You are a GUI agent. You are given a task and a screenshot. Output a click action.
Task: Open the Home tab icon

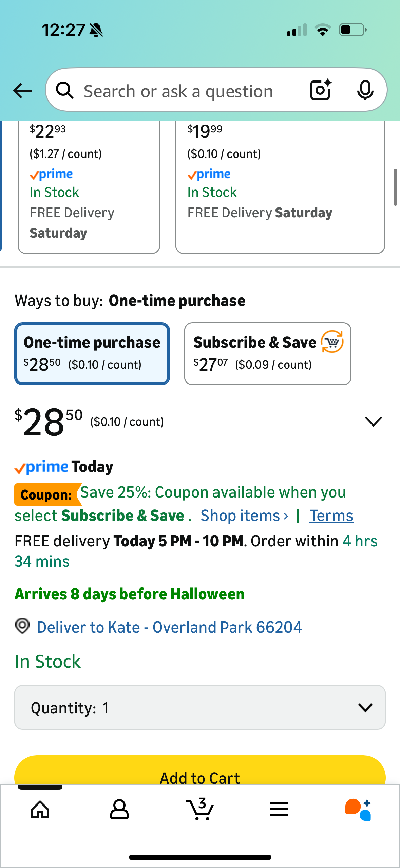[x=40, y=810]
